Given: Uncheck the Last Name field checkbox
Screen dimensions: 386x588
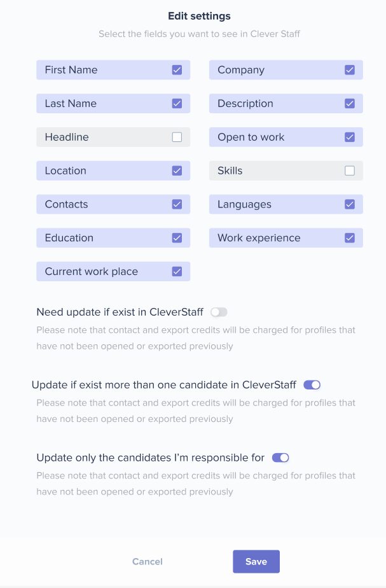Looking at the screenshot, I should (x=177, y=104).
